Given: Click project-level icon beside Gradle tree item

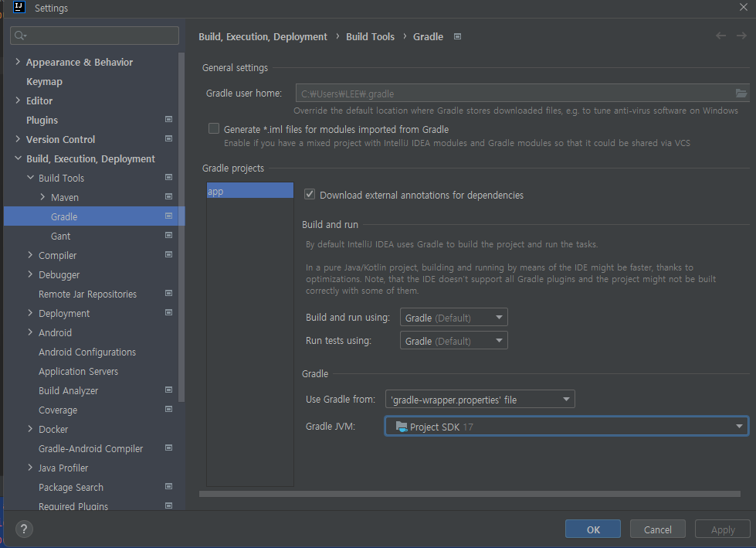Looking at the screenshot, I should pos(169,216).
